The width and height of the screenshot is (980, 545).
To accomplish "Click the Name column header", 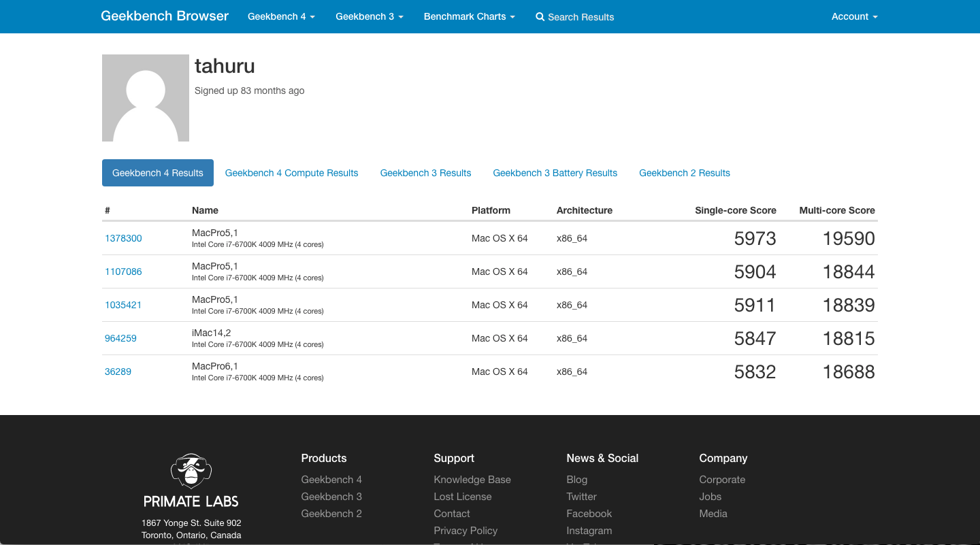I will point(205,210).
